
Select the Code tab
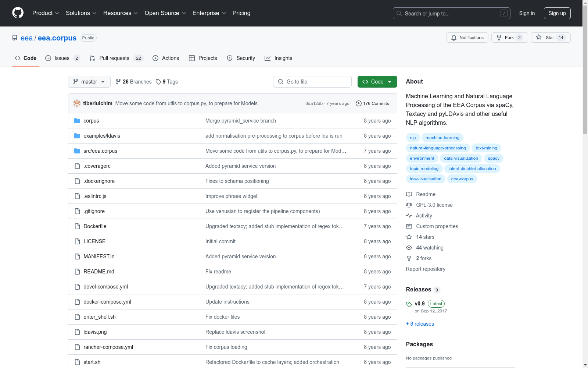(x=26, y=58)
